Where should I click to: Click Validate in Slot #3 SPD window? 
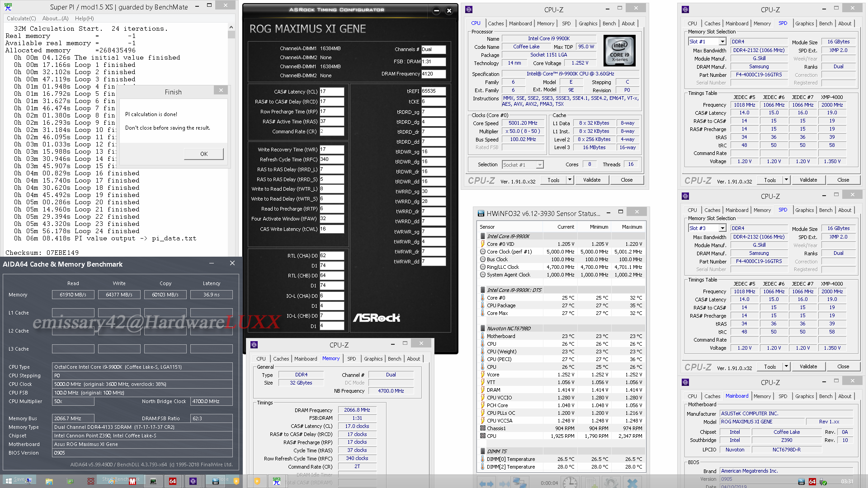point(808,366)
